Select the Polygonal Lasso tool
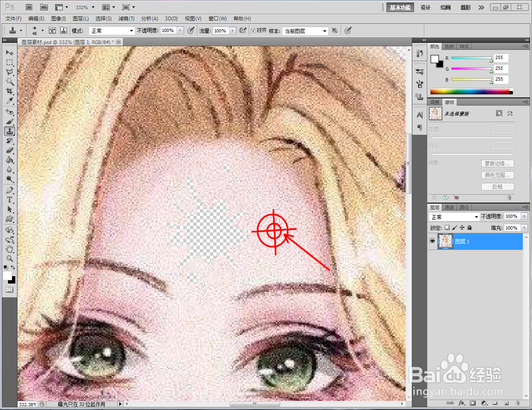Screen dimensions: 532x410 pyautogui.click(x=10, y=72)
